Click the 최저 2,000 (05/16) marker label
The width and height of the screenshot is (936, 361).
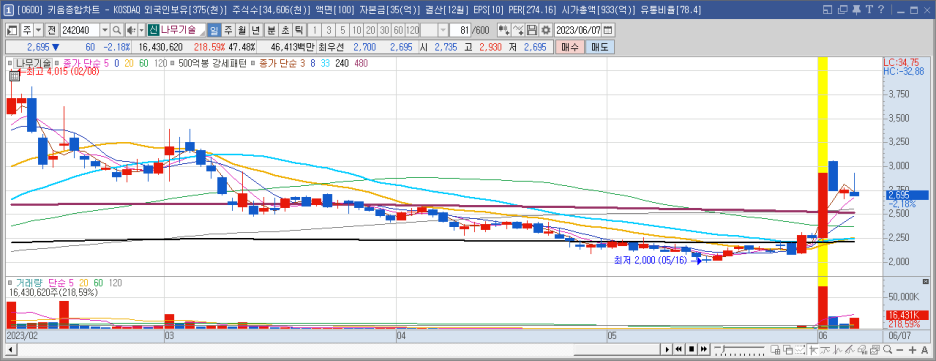652,260
